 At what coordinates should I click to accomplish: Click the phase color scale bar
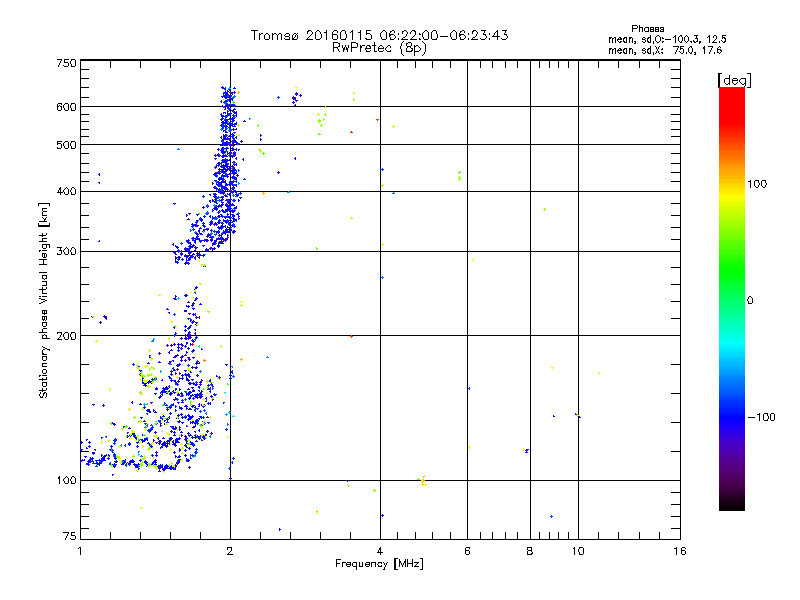coord(732,298)
